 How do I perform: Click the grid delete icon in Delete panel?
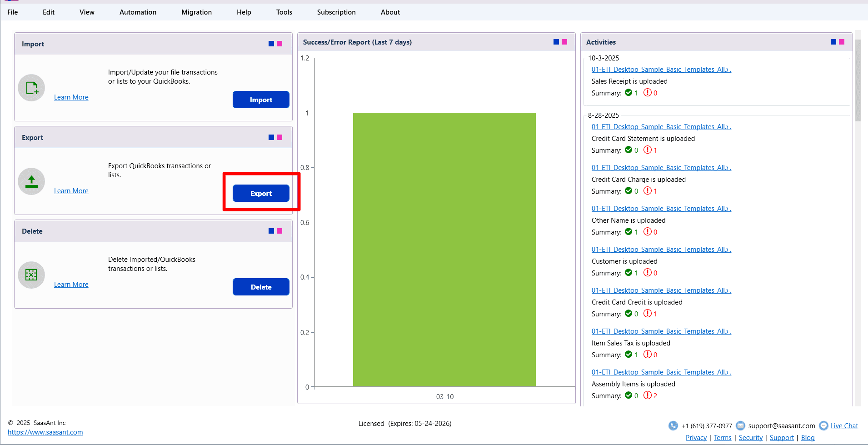click(x=31, y=275)
